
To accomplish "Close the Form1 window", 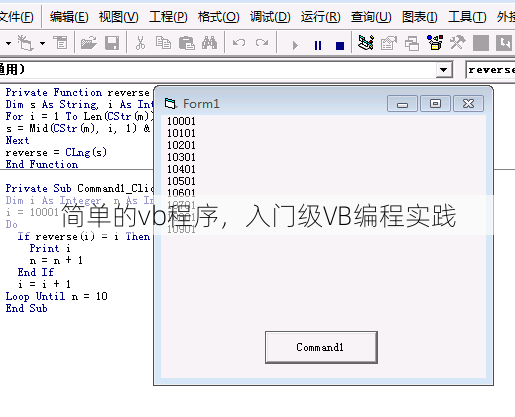I will coord(468,104).
